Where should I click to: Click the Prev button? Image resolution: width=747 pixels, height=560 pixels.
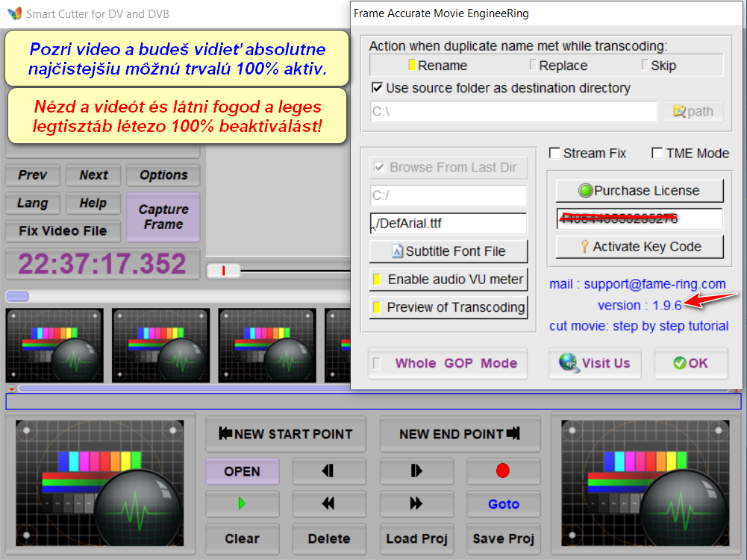pyautogui.click(x=32, y=174)
